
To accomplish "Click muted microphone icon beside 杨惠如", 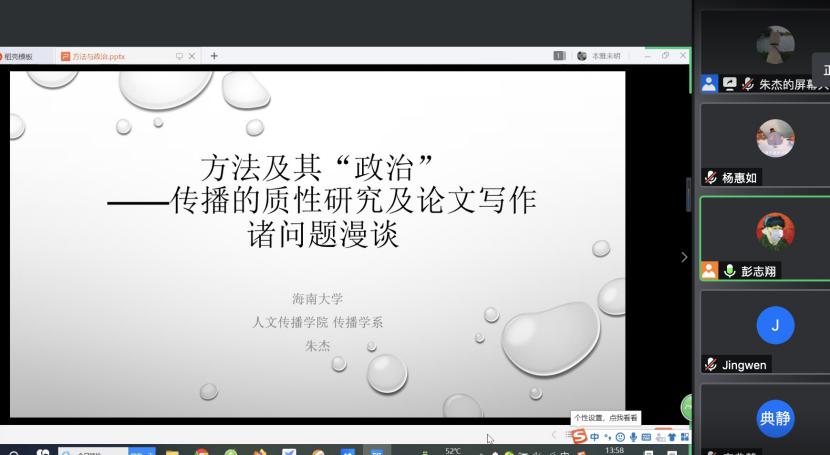I will (711, 178).
